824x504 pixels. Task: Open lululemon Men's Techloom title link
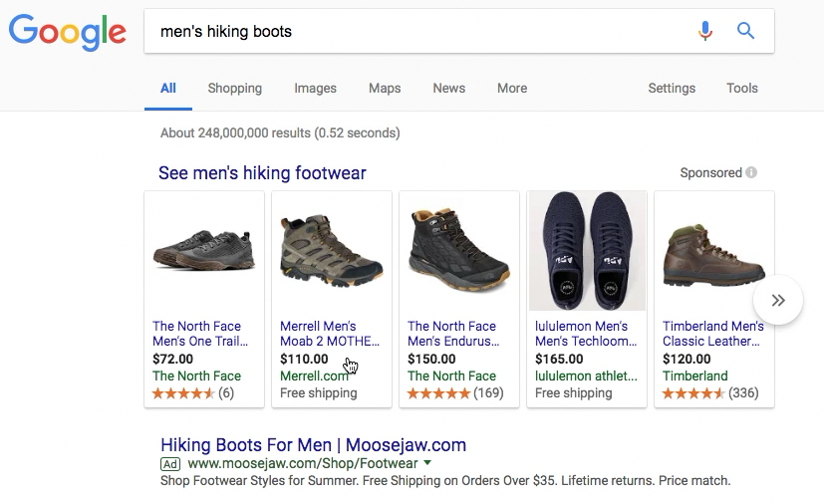tap(586, 334)
